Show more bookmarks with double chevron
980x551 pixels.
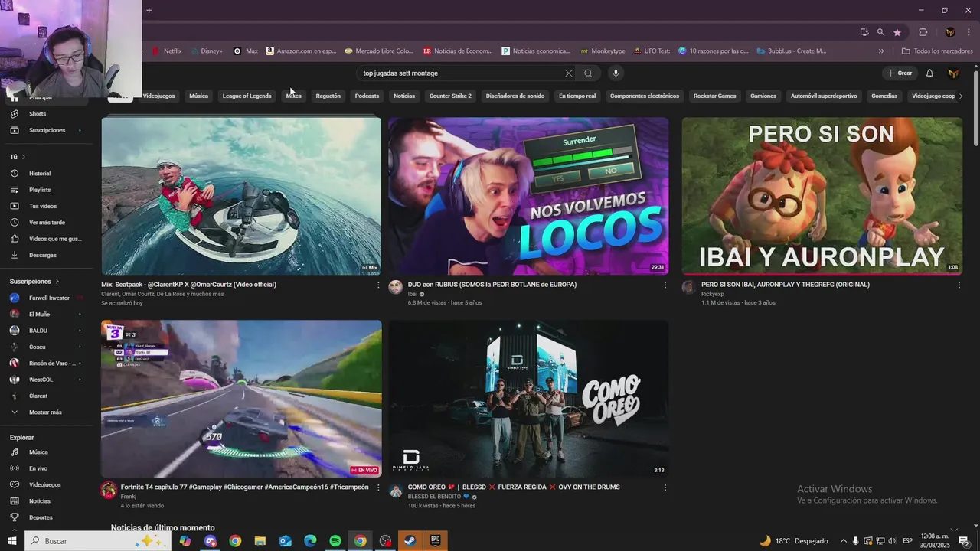881,51
